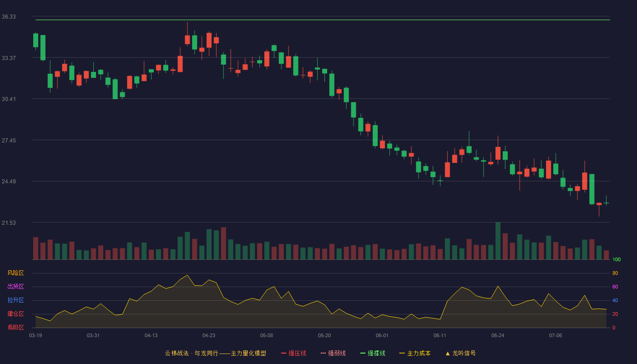Screen dimensions: 637x364
Task: Click the 36.33 price axis label
Action: (9, 17)
